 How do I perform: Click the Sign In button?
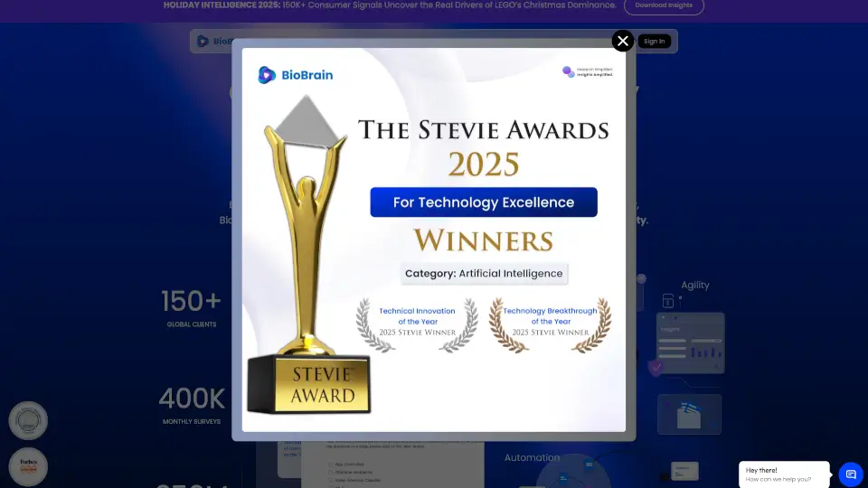tap(654, 41)
